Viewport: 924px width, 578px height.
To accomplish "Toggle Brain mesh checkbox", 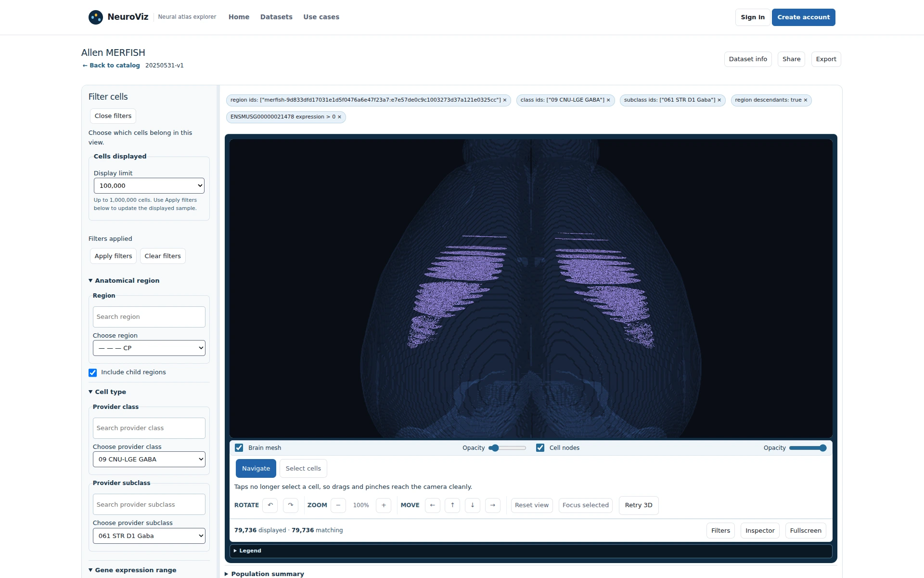I will click(x=239, y=448).
